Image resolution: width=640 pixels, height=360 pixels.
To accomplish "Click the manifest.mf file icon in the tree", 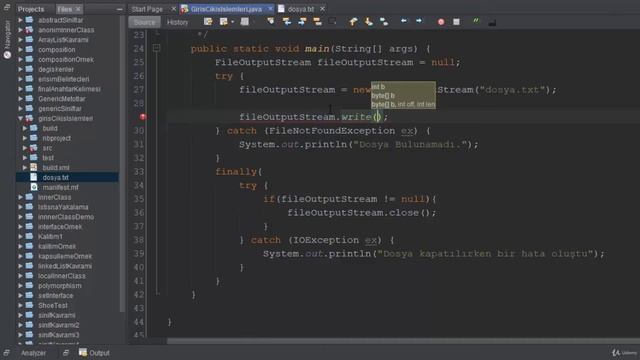I will coord(34,187).
